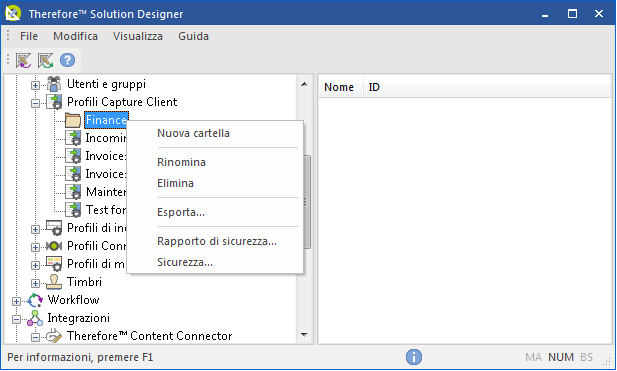Click the Incoming profile icon

pyautogui.click(x=73, y=138)
